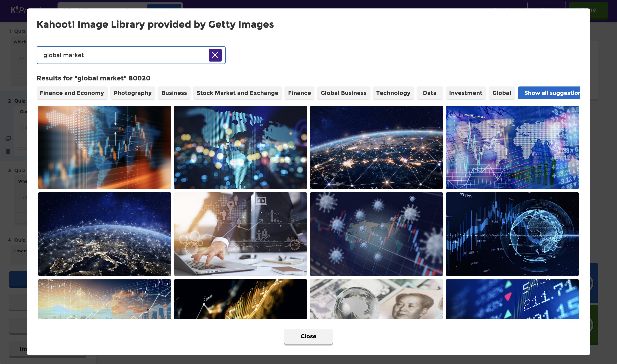This screenshot has width=617, height=364.
Task: Filter results by Photography
Action: [x=133, y=93]
